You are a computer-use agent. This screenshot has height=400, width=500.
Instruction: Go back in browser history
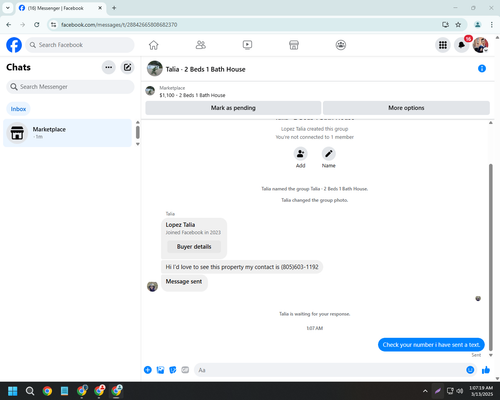pyautogui.click(x=9, y=25)
